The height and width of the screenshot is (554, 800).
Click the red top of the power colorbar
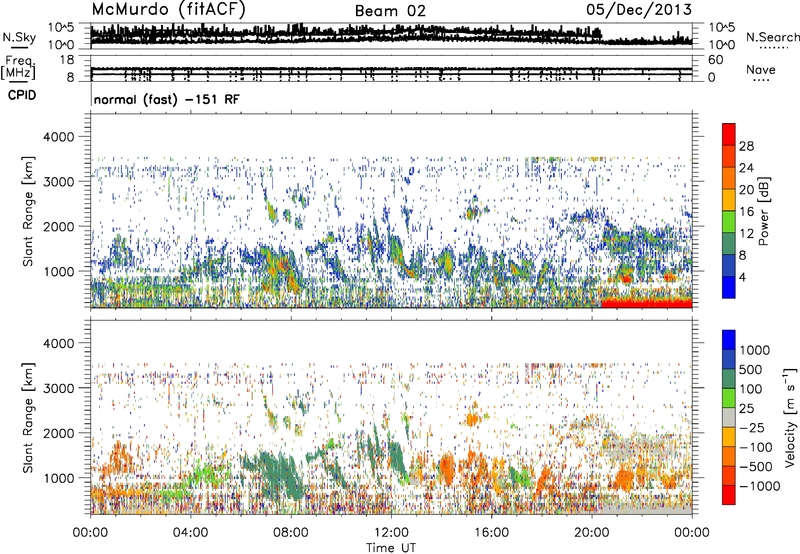pyautogui.click(x=729, y=133)
